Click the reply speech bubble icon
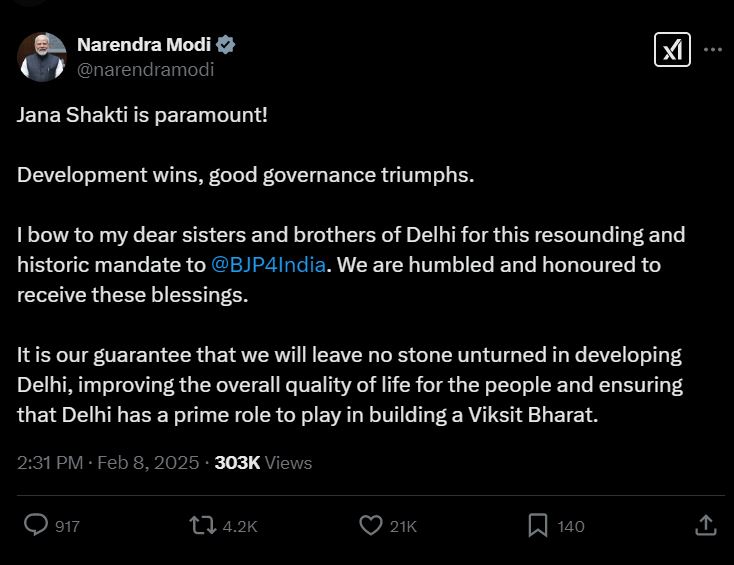Viewport: 734px width, 565px height. (x=36, y=525)
